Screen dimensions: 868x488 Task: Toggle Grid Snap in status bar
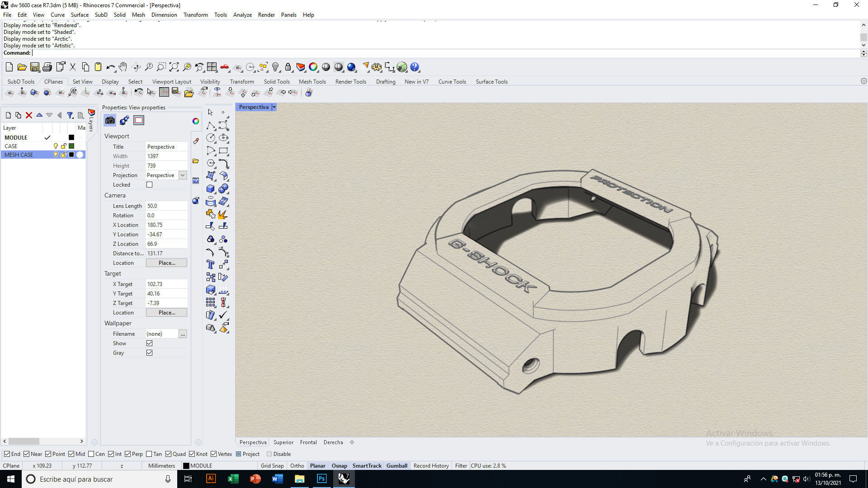(x=272, y=466)
